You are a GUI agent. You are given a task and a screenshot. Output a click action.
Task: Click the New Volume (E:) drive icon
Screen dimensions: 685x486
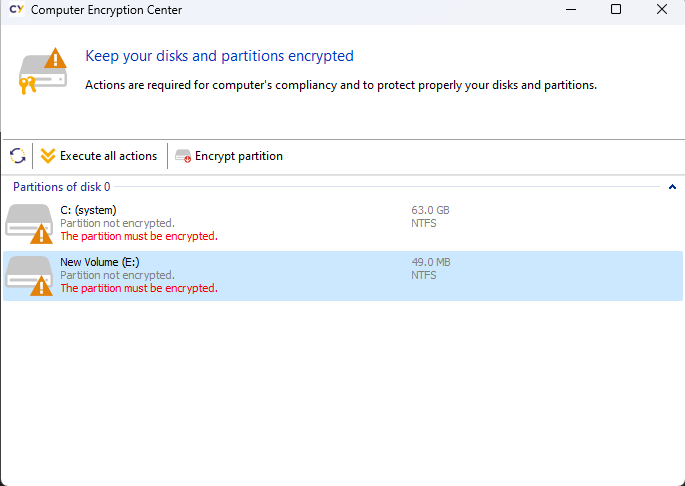[28, 273]
